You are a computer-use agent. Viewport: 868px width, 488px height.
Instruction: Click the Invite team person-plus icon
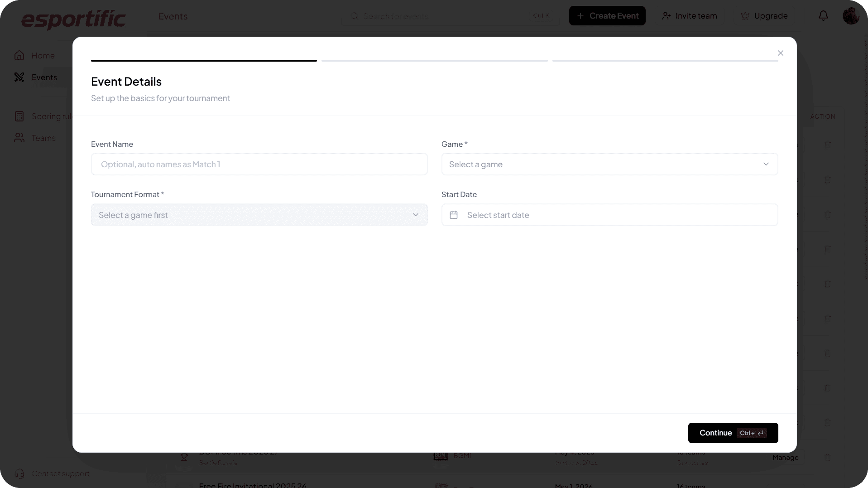coord(666,16)
